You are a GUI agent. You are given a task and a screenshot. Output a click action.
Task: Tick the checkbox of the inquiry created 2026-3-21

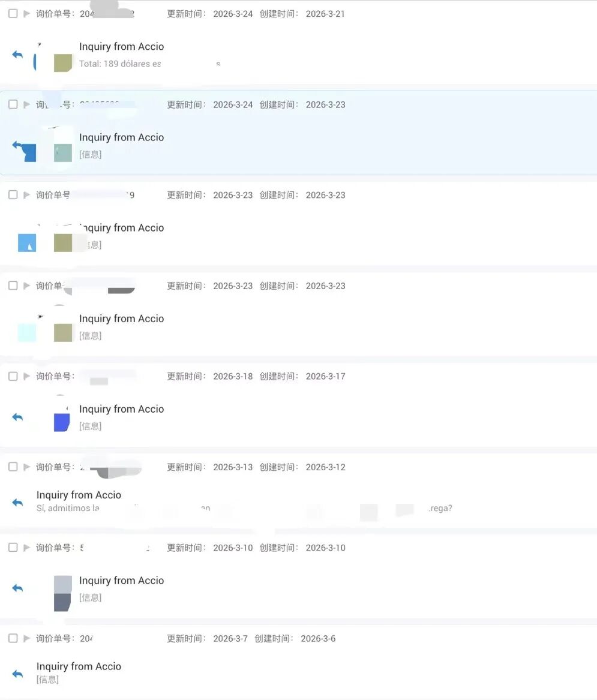13,13
